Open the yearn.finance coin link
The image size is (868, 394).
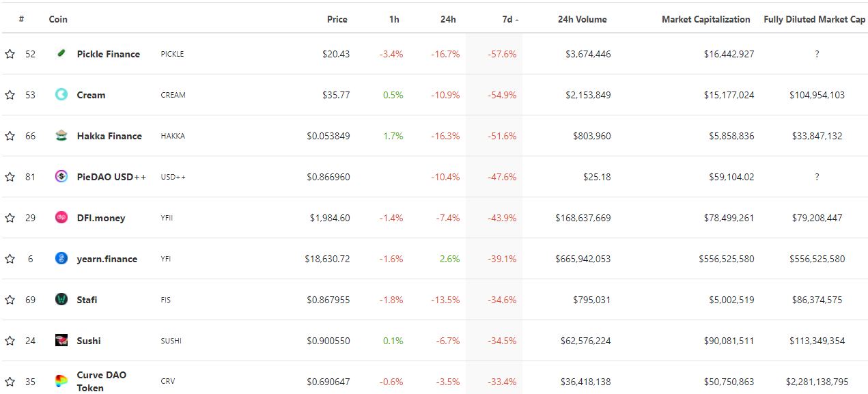tap(107, 259)
